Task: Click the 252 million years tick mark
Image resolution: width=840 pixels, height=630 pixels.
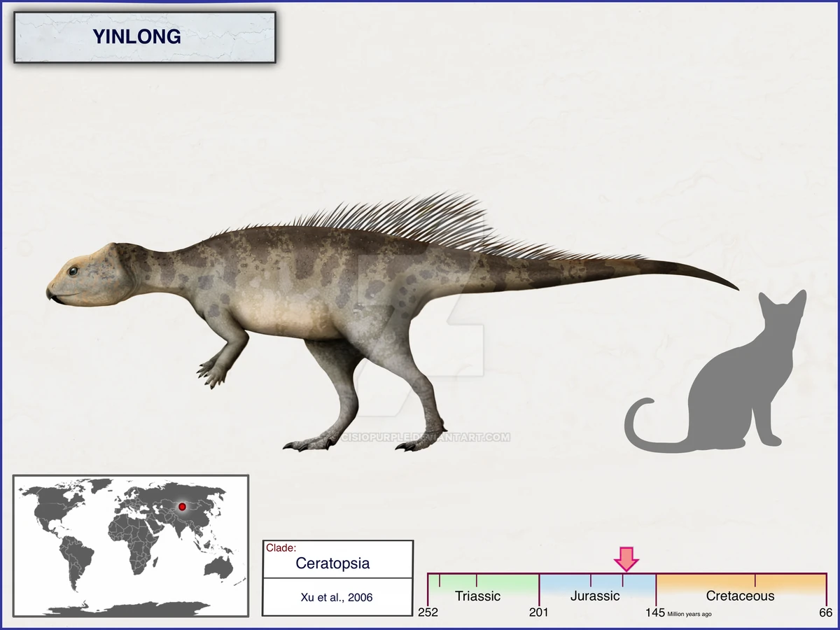Action: click(428, 613)
